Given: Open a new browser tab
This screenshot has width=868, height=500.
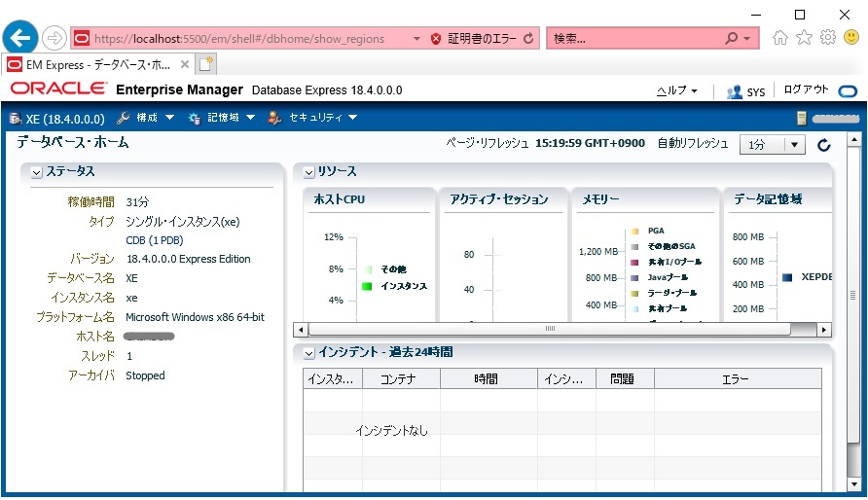Looking at the screenshot, I should 206,64.
